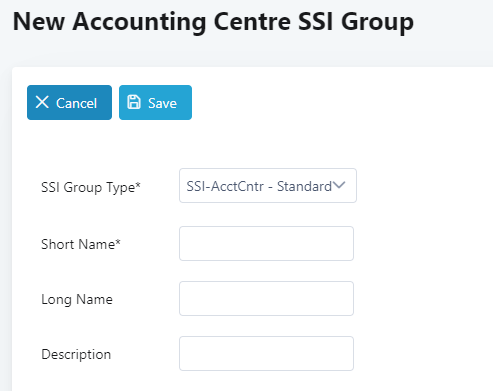Select the 'SSI-AcctCntr - Standard' value text
493x391 pixels.
click(x=259, y=186)
